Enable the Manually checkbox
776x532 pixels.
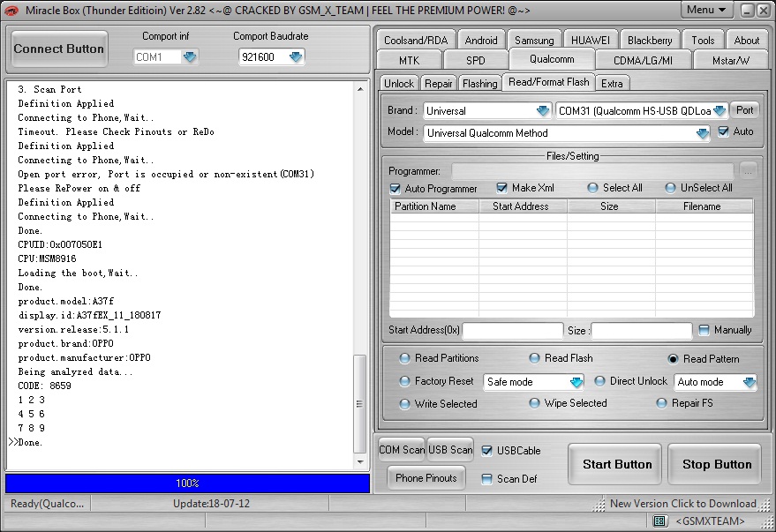point(704,330)
